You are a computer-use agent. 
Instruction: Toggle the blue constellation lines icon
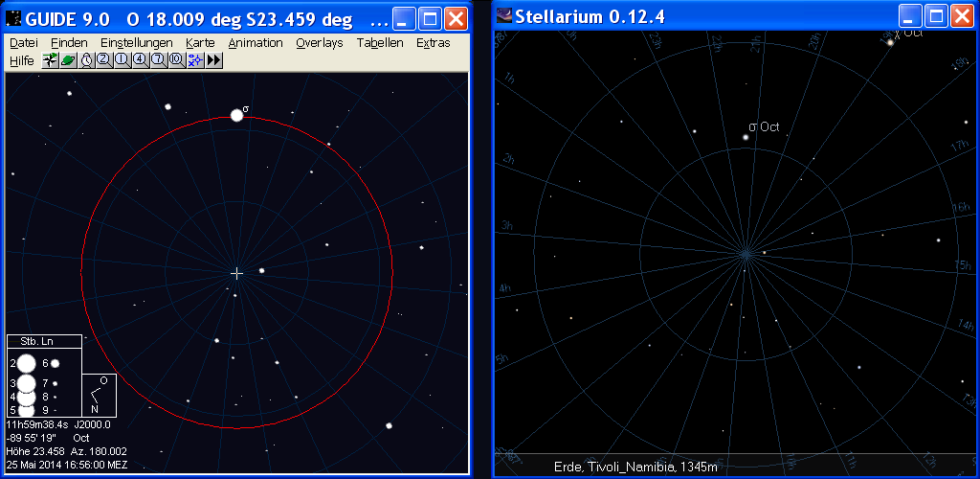pyautogui.click(x=195, y=60)
